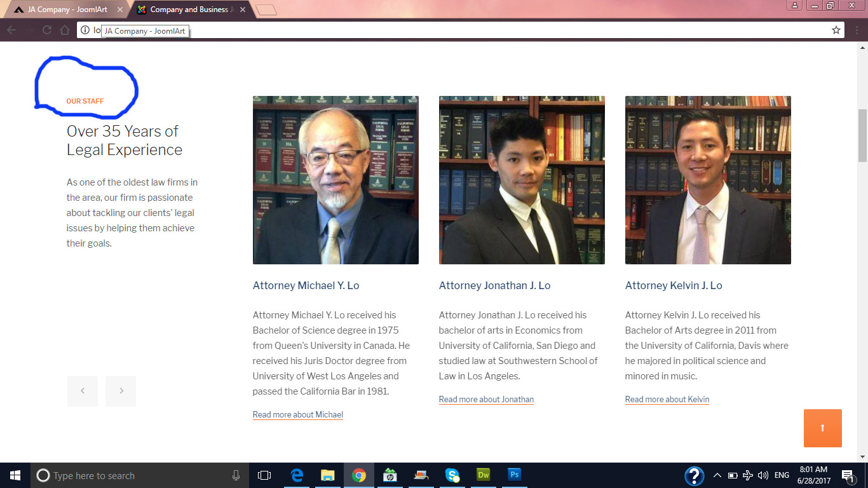Click the Over 35 Years of Legal Experience heading
868x488 pixels.
point(125,140)
